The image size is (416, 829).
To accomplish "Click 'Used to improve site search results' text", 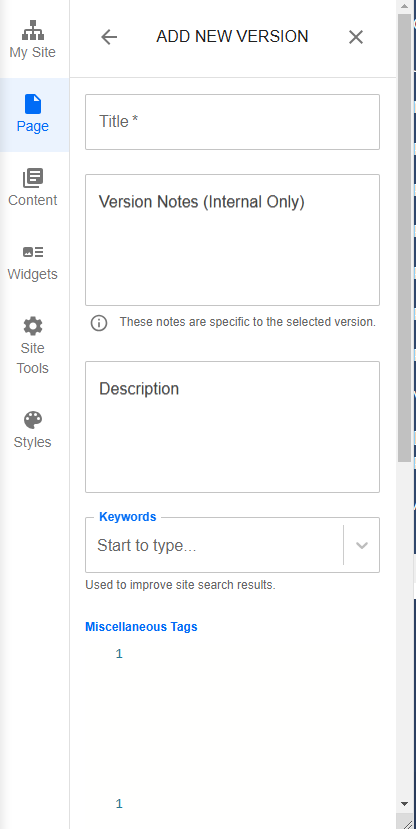I will coord(180,585).
